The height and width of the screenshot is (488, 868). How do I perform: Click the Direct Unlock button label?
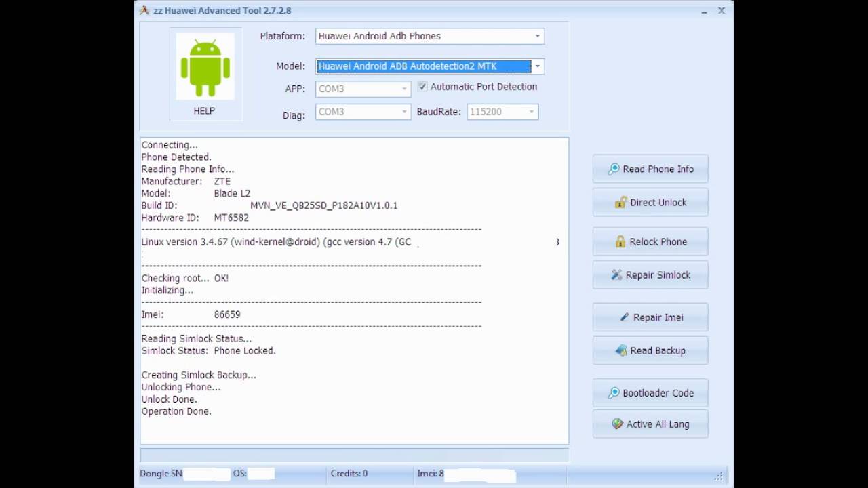click(658, 202)
